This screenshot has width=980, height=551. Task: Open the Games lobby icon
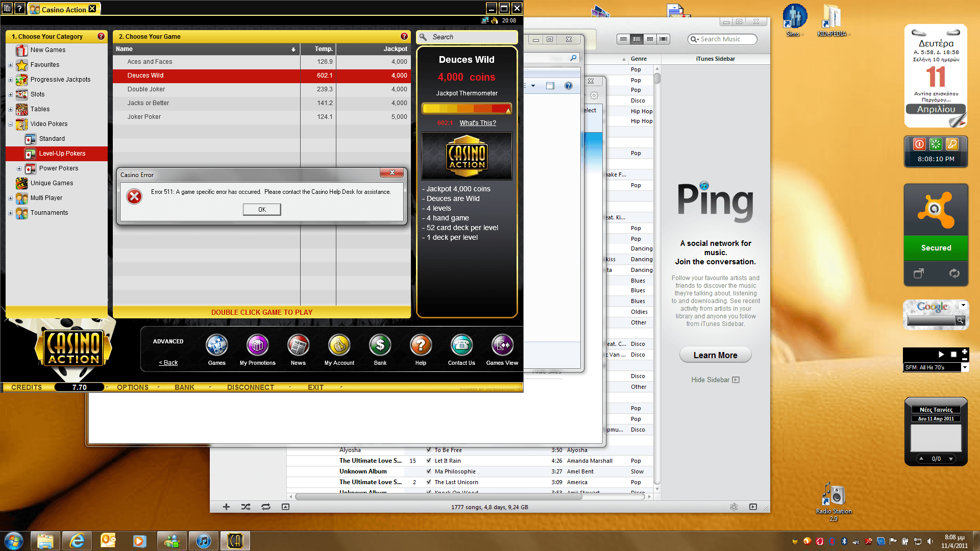coord(216,345)
